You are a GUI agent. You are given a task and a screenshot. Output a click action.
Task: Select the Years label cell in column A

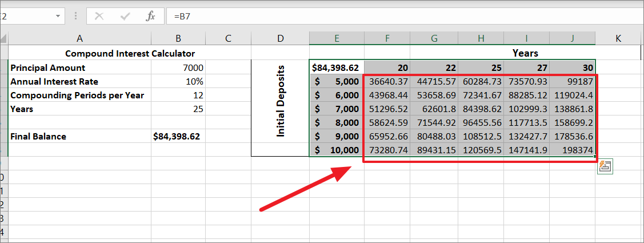pyautogui.click(x=79, y=109)
